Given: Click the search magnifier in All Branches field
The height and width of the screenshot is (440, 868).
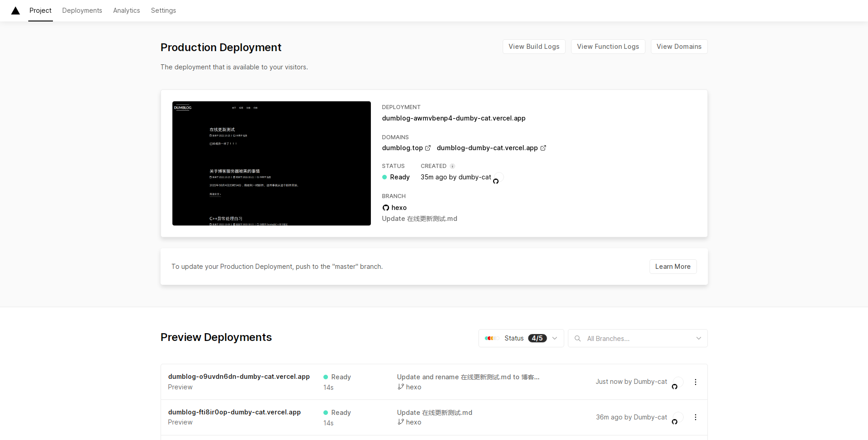Looking at the screenshot, I should (x=577, y=338).
